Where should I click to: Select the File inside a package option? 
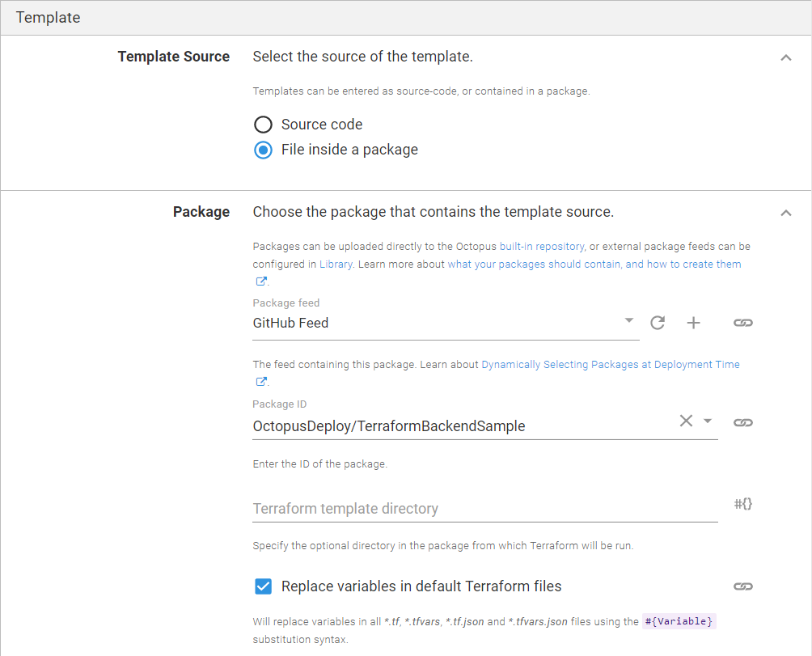click(x=263, y=150)
